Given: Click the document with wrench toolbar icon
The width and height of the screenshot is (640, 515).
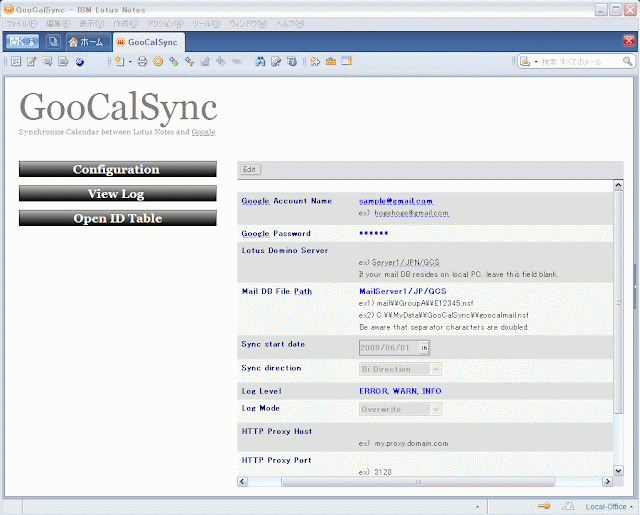Looking at the screenshot, I should point(276,62).
